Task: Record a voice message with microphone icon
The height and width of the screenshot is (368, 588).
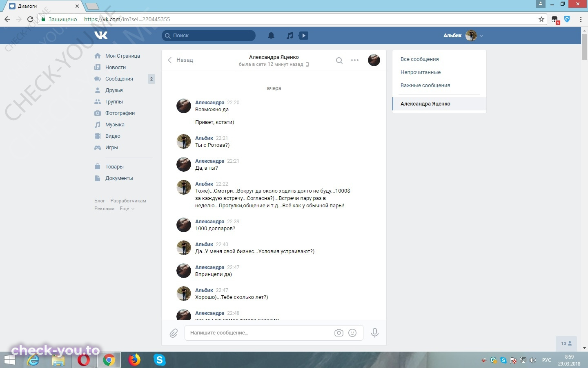Action: (x=374, y=333)
